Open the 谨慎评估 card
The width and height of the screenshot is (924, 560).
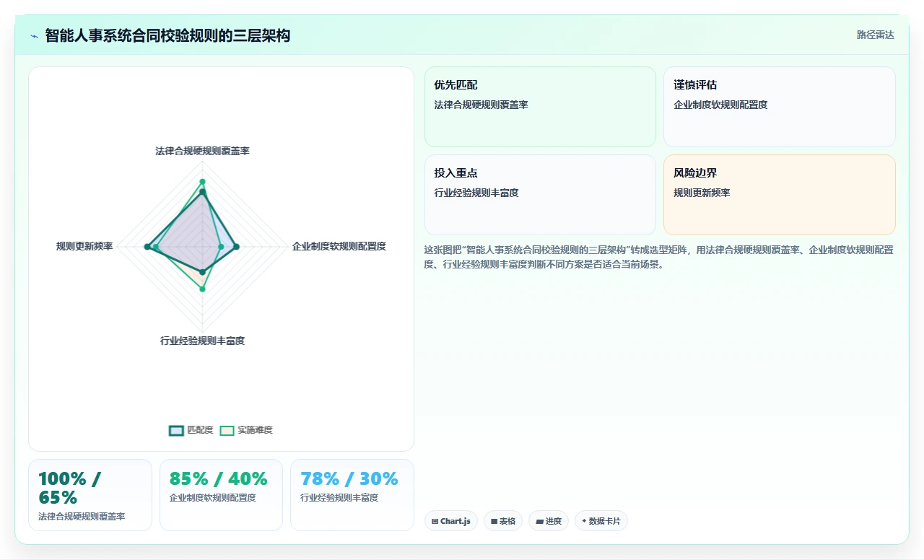click(x=780, y=107)
